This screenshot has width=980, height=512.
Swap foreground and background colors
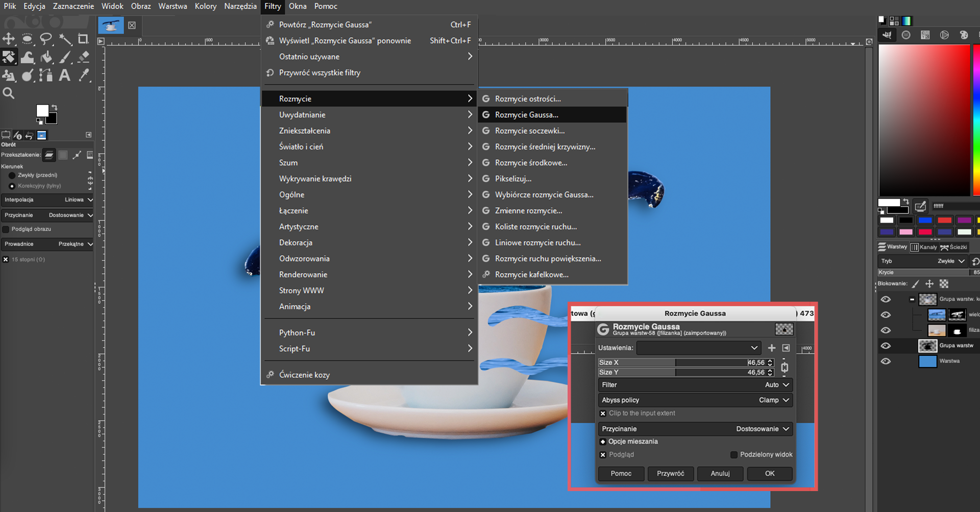point(54,107)
